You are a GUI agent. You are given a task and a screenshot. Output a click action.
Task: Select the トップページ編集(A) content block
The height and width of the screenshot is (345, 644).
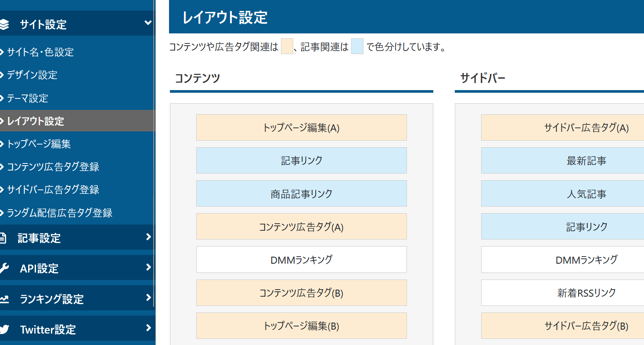[301, 128]
